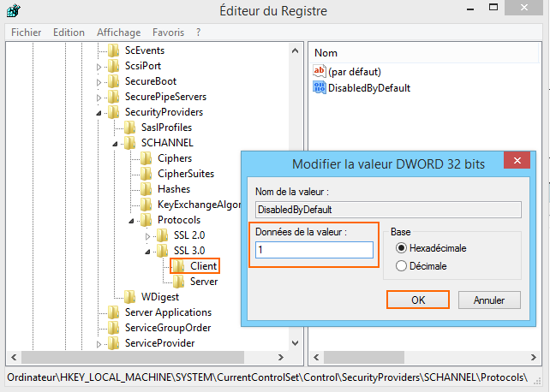The width and height of the screenshot is (550, 392).
Task: Select the ServiceGroupOrder key label
Action: coord(168,328)
